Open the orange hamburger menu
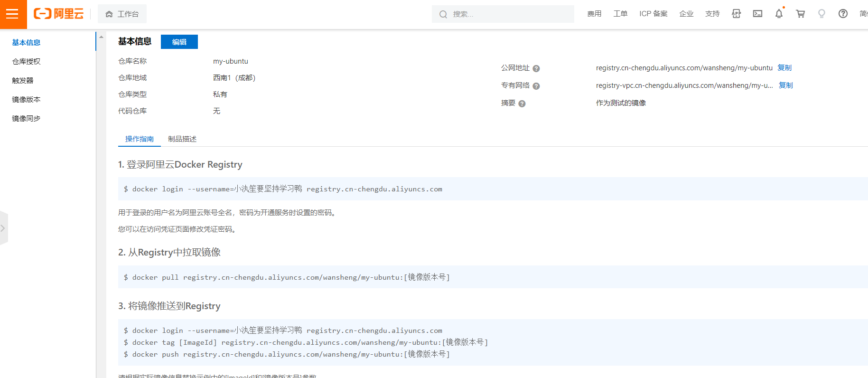 pos(13,14)
